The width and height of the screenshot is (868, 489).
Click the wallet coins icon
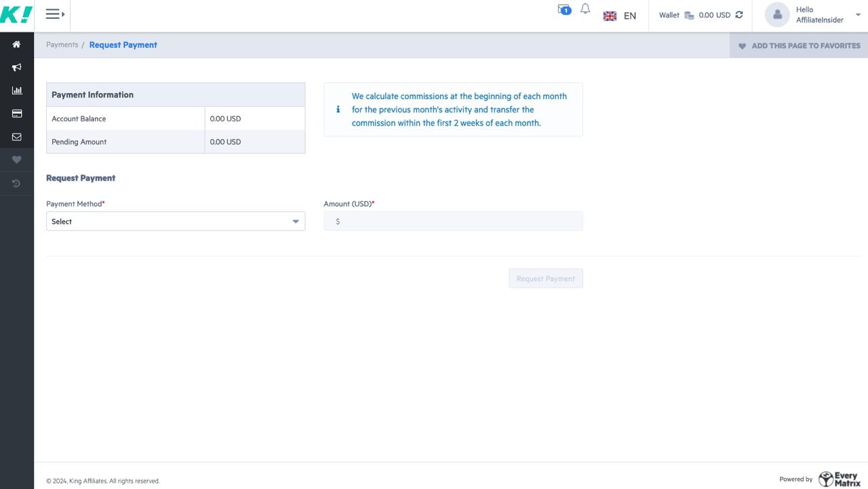tap(689, 16)
